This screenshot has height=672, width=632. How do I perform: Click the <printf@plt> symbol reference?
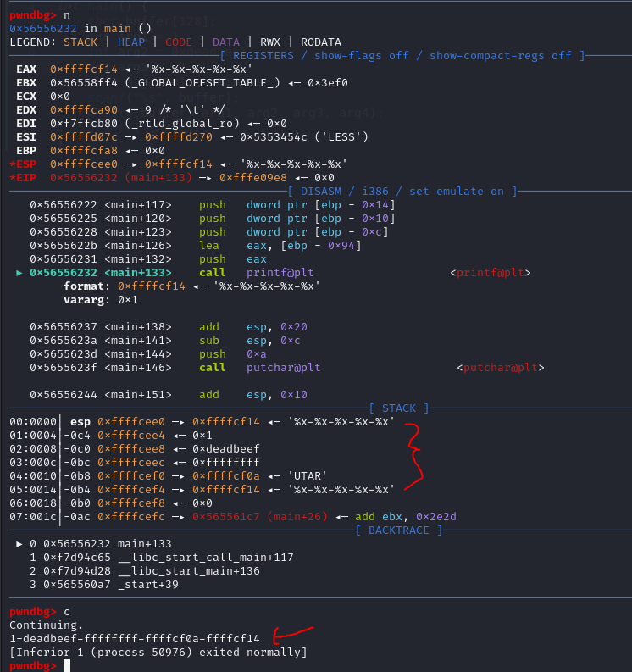493,273
